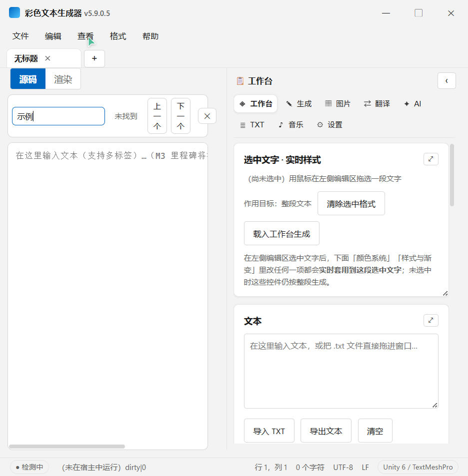Click into the source text editor
The width and height of the screenshot is (468, 476).
click(x=108, y=296)
